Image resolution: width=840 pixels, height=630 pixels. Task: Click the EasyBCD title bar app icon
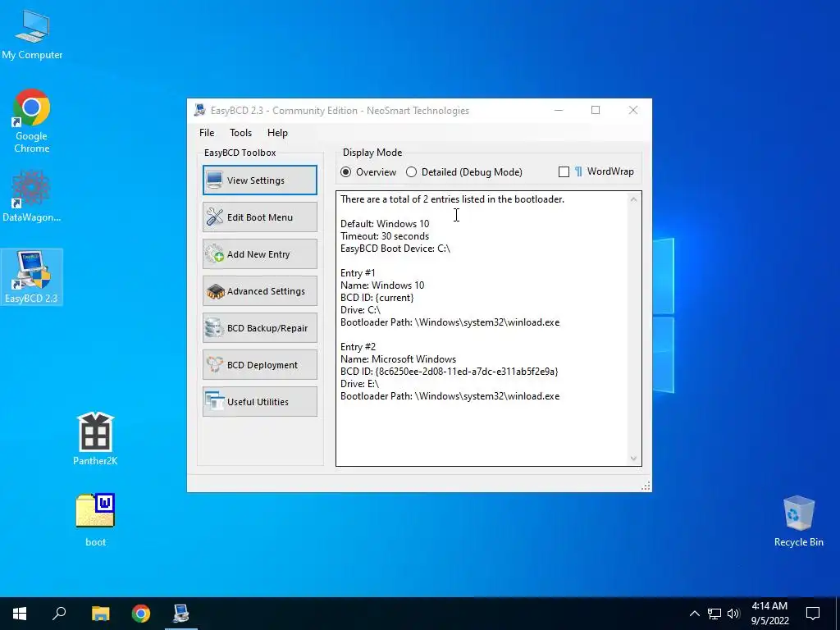point(200,111)
